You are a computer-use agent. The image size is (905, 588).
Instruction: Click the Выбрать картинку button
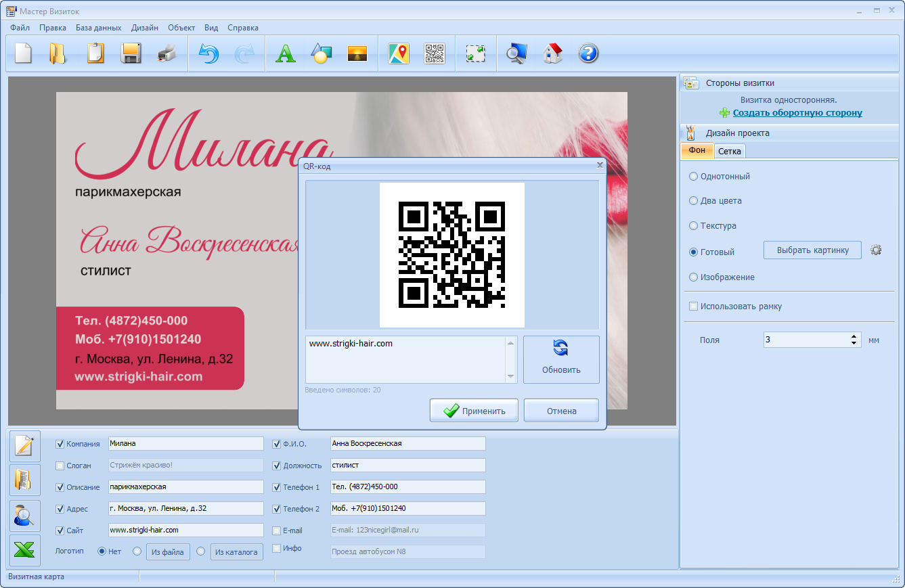coord(813,250)
